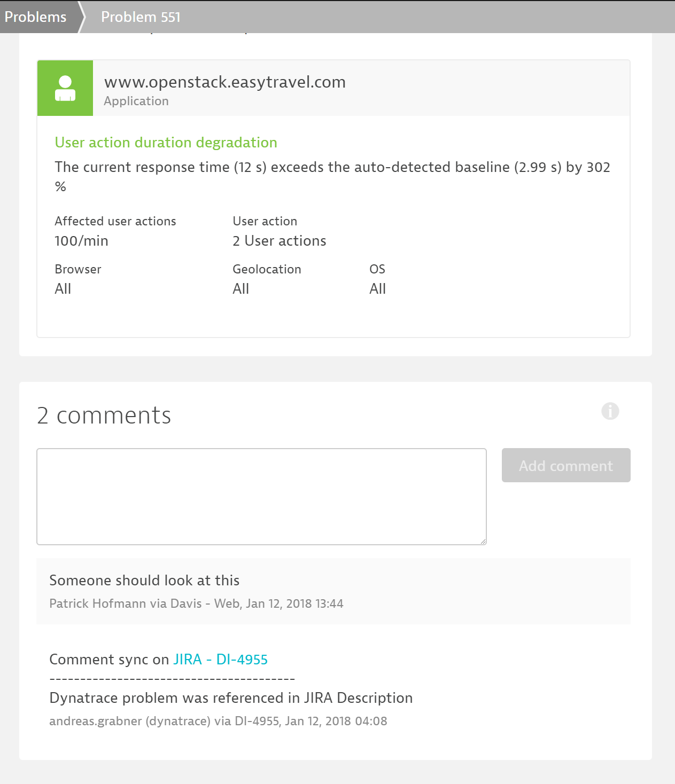Select the 'Someone should look at this' comment
The image size is (675, 784).
pyautogui.click(x=144, y=581)
